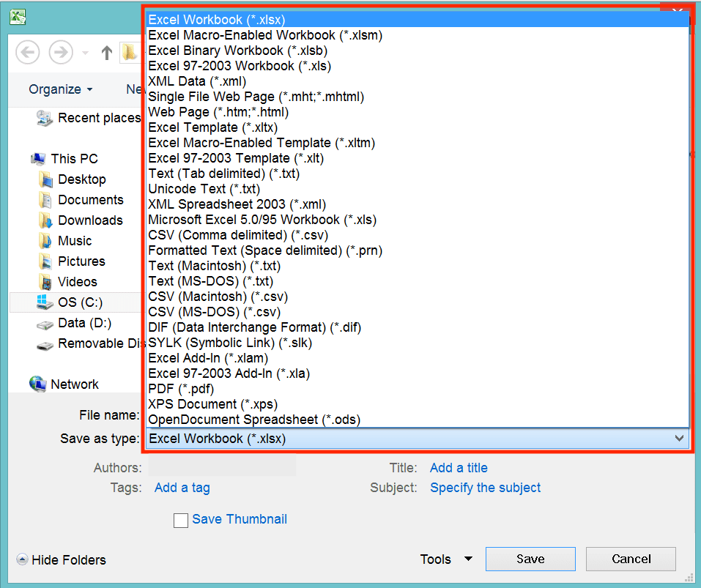Choose Text (Macintosh) (*.txt)
This screenshot has height=588, width=701.
[x=418, y=266]
